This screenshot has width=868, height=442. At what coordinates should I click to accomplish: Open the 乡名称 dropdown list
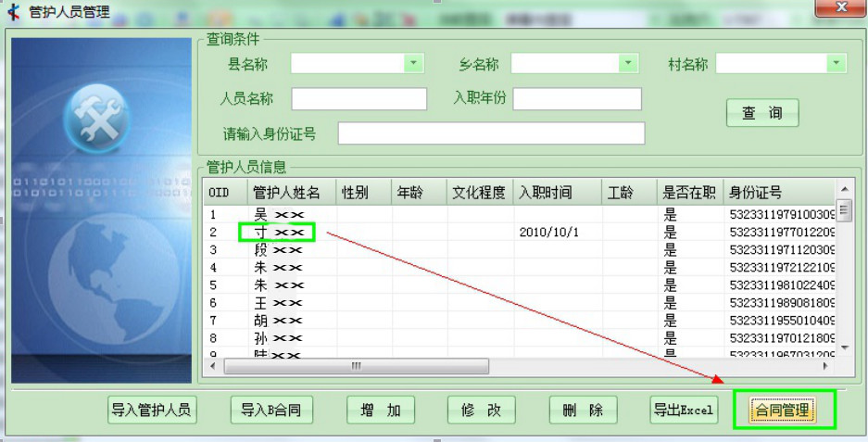pyautogui.click(x=629, y=63)
